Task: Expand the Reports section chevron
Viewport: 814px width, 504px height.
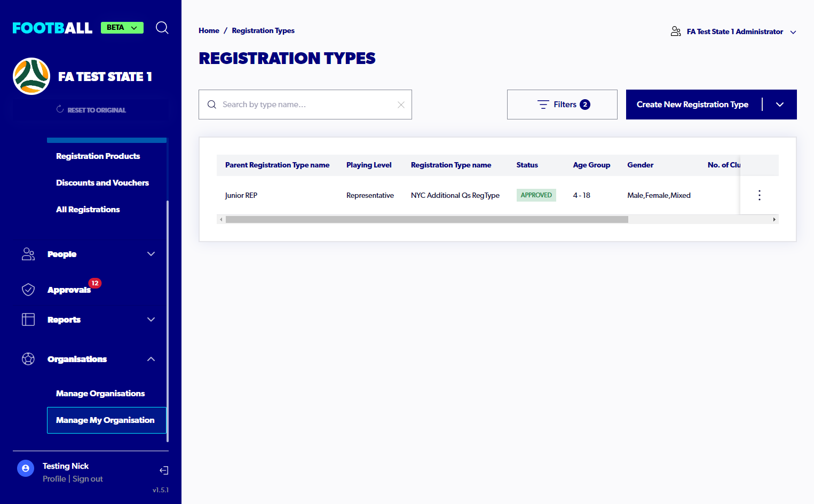Action: click(x=151, y=319)
